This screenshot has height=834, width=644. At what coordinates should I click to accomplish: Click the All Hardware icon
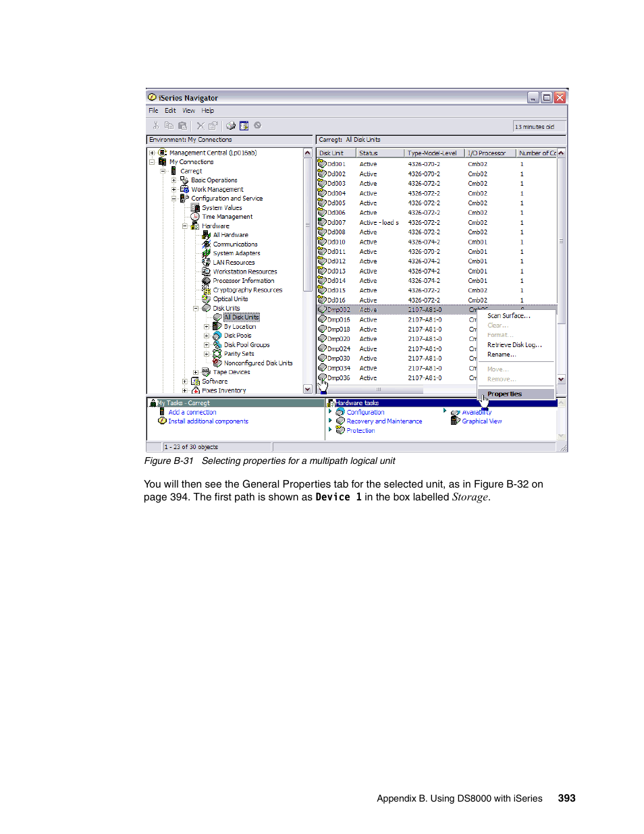tap(207, 235)
